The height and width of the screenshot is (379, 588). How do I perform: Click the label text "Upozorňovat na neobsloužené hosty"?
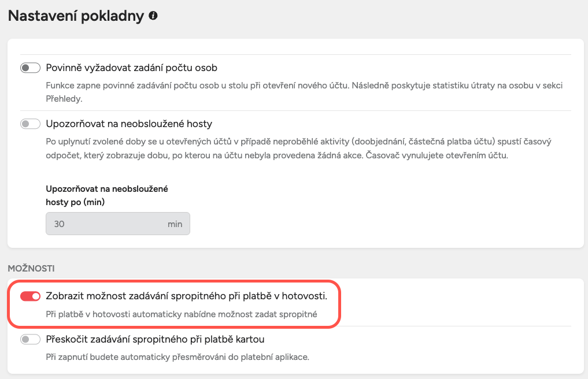pyautogui.click(x=129, y=124)
